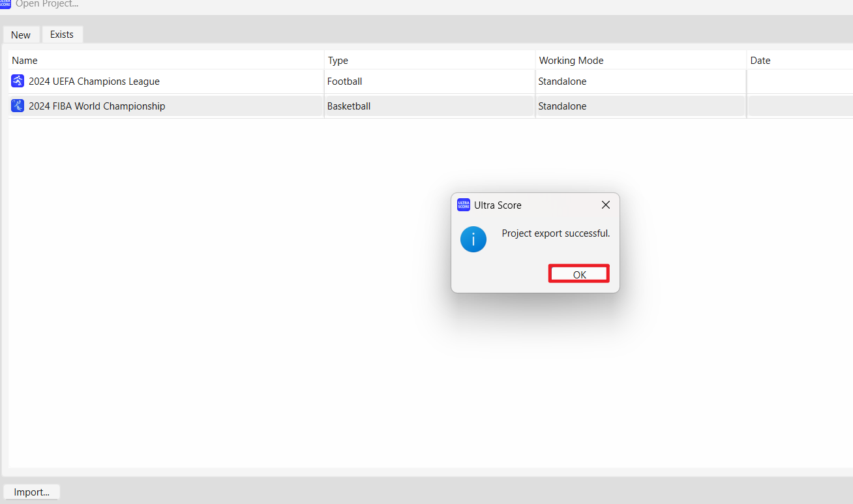
Task: Click the Football type cell
Action: pyautogui.click(x=344, y=82)
